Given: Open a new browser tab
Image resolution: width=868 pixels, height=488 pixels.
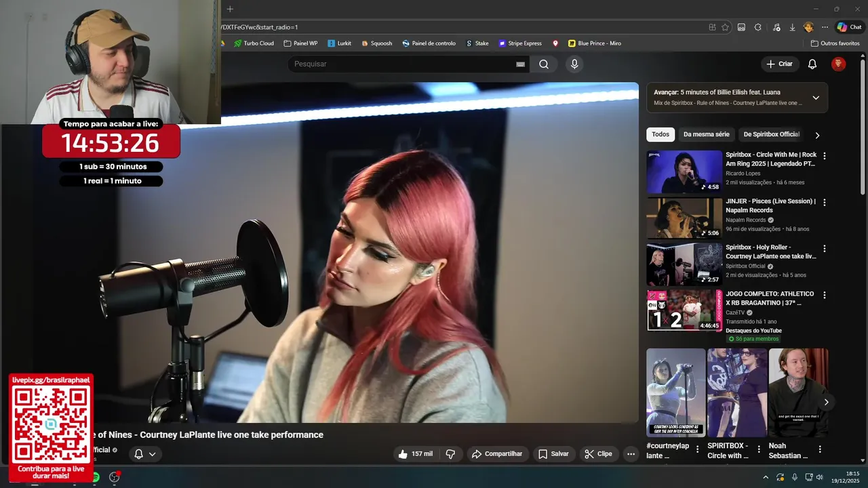Looking at the screenshot, I should coord(230,9).
